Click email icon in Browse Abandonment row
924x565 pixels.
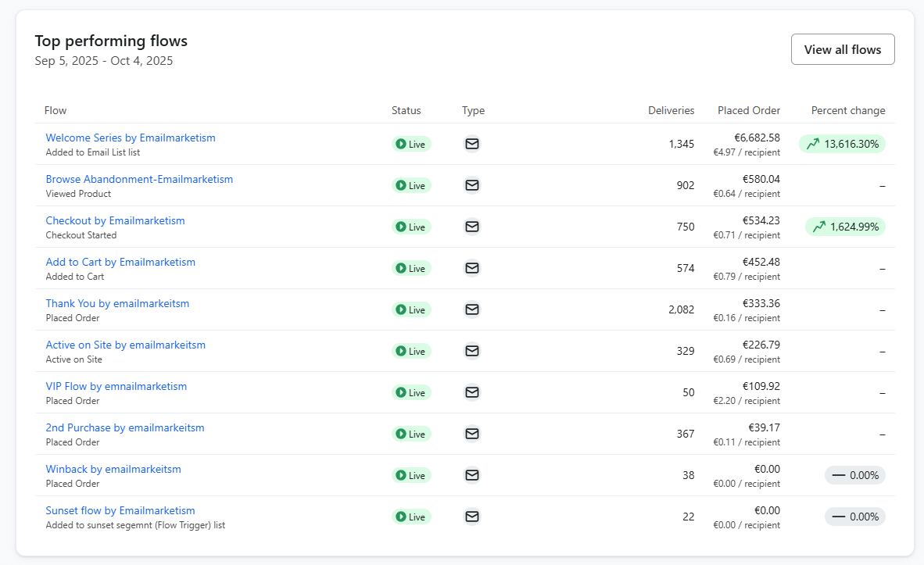pyautogui.click(x=472, y=185)
